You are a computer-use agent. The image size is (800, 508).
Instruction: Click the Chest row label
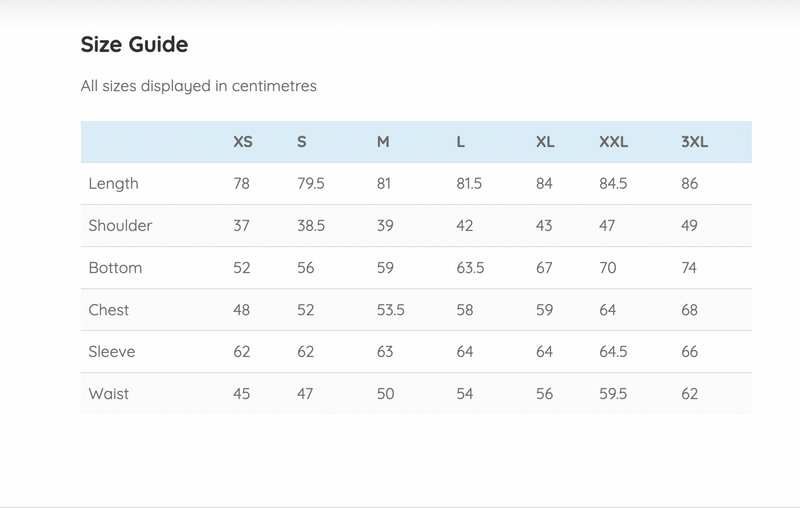point(109,310)
